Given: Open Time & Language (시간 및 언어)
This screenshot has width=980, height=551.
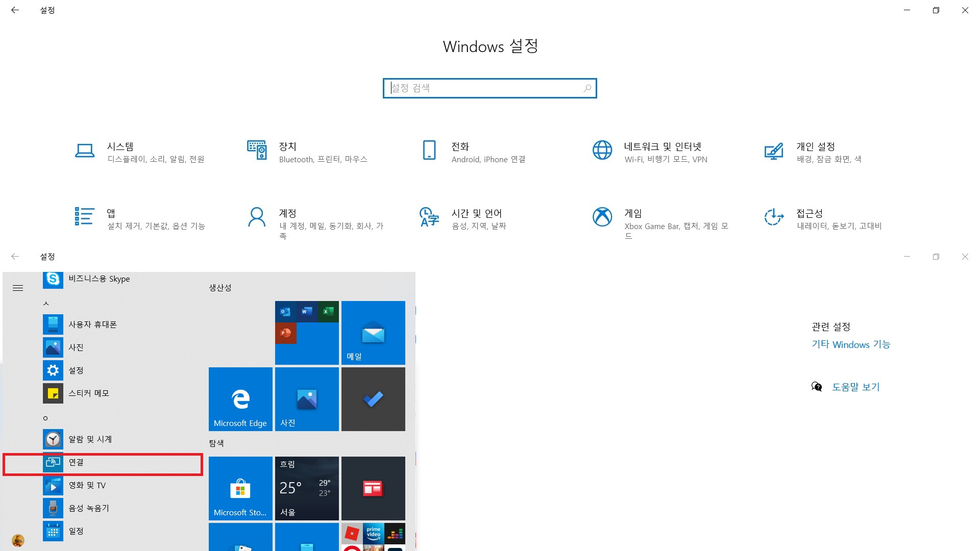Looking at the screenshot, I should click(x=476, y=214).
